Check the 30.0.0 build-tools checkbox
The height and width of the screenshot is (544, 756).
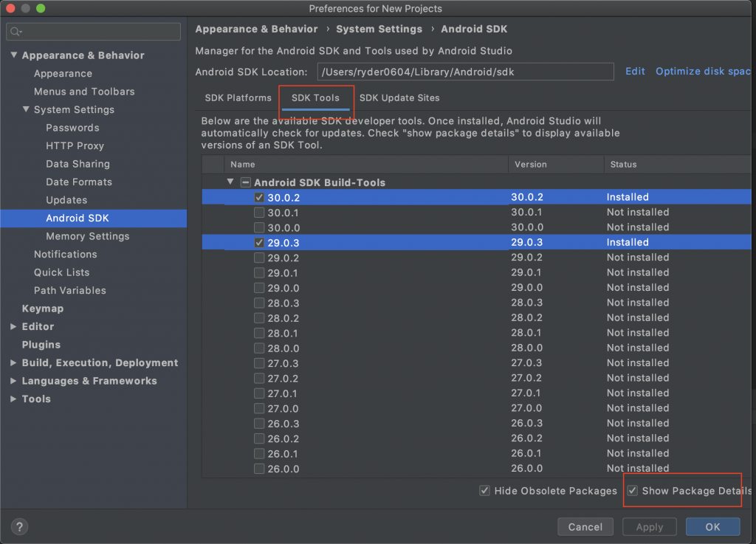[259, 227]
